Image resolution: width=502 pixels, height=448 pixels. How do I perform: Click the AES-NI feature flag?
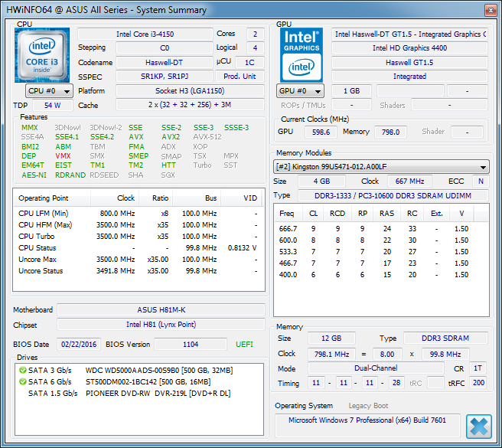coord(34,175)
